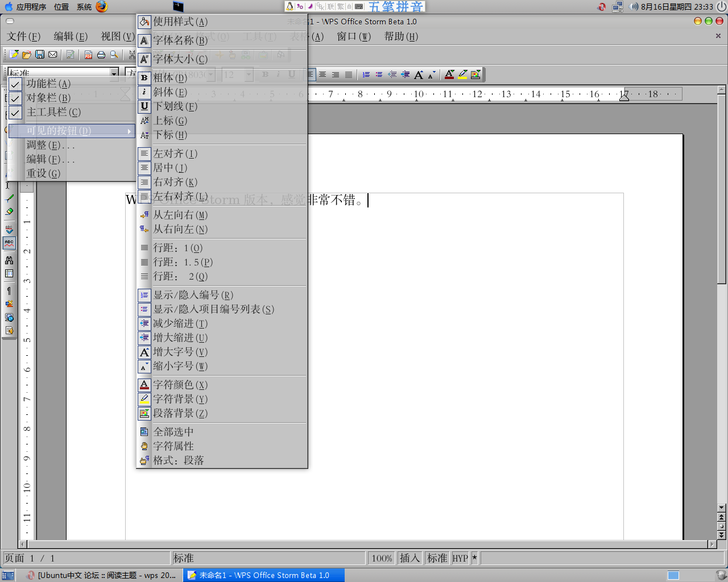Toggle numbered list icon in toolbar

pyautogui.click(x=366, y=74)
